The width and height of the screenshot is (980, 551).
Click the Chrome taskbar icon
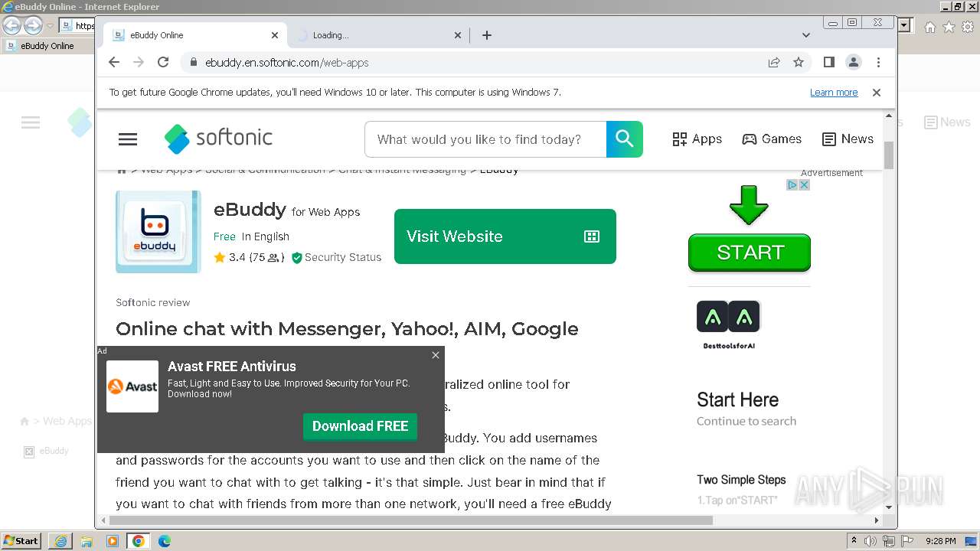point(139,541)
